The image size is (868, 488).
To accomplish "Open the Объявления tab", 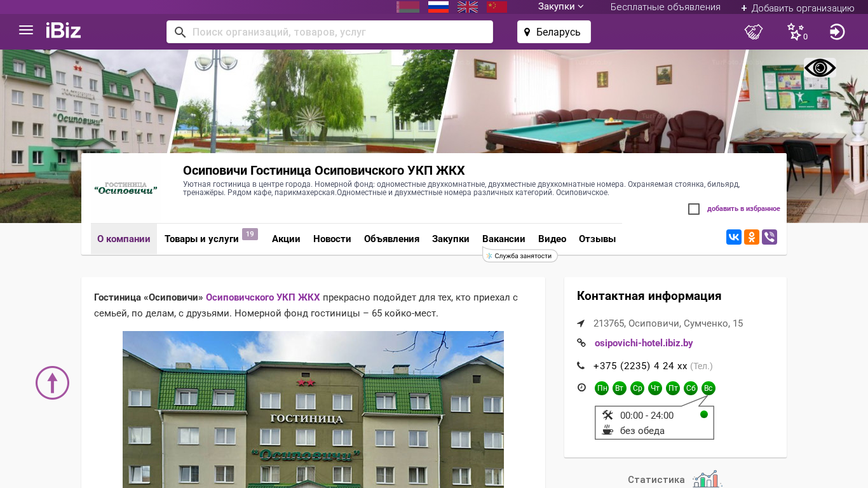I will (391, 239).
